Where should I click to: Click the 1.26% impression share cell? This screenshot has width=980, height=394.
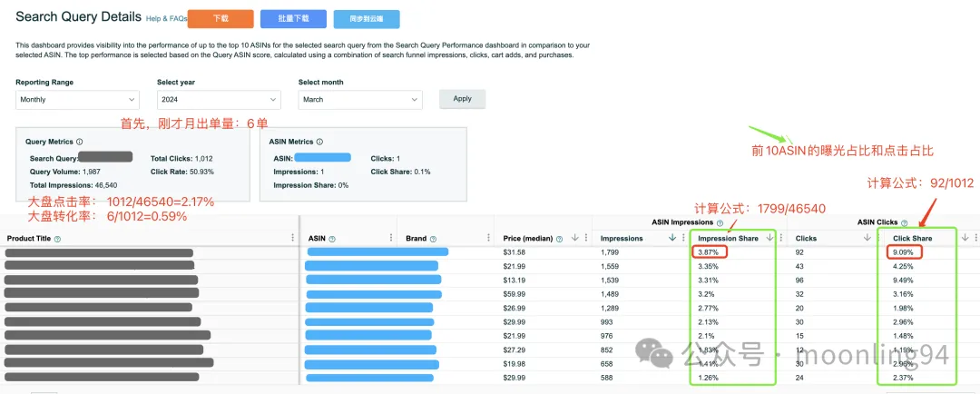click(x=708, y=378)
